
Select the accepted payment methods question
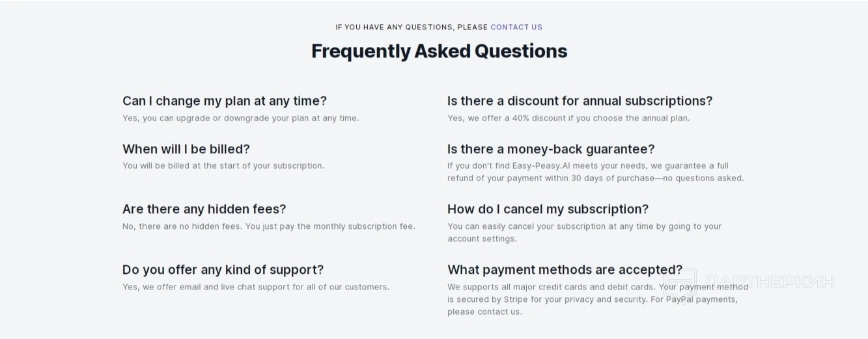point(565,270)
